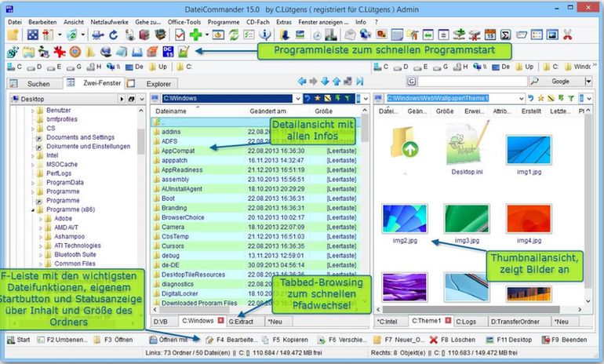Open the Desktop tree combo dropdown
604x364 pixels.
(x=142, y=100)
